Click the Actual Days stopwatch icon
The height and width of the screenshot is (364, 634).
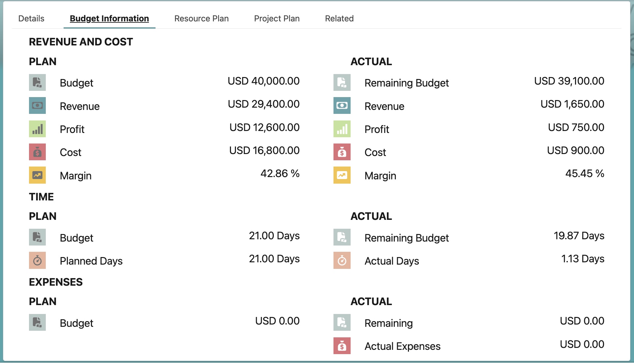(x=342, y=261)
